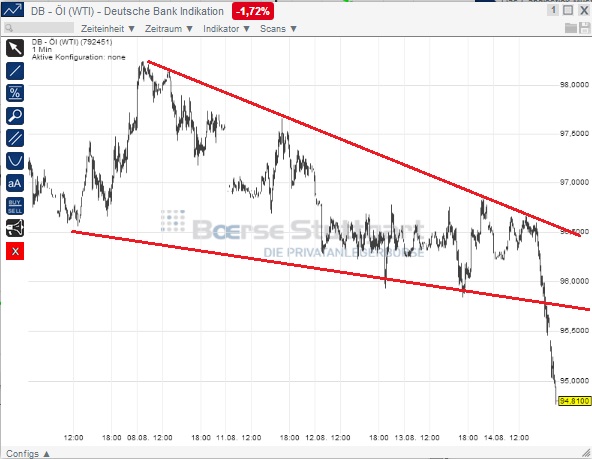Click the yellow 94,8100 price label
This screenshot has height=459, width=592.
click(x=575, y=400)
